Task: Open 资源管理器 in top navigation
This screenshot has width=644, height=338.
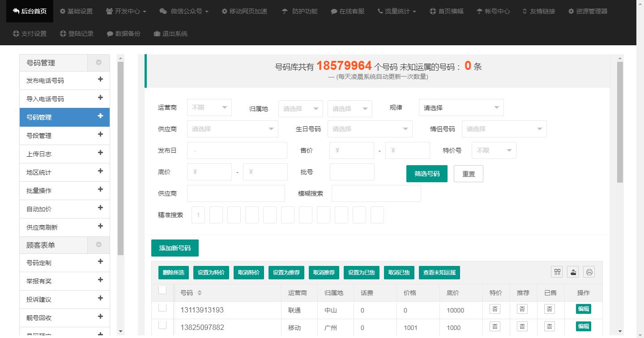Action: [x=588, y=11]
